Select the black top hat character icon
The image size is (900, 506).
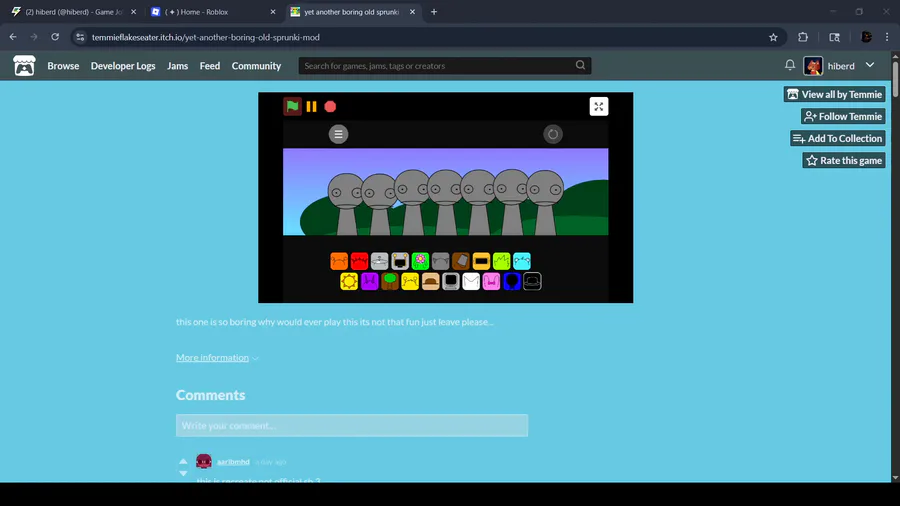pyautogui.click(x=532, y=281)
